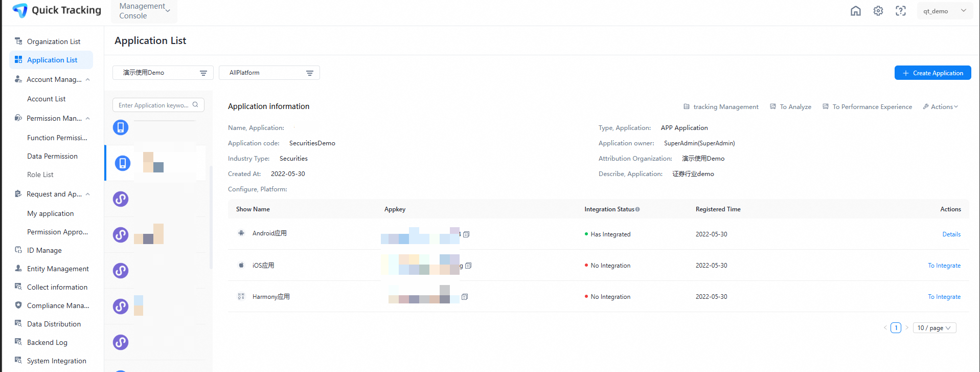The height and width of the screenshot is (372, 980).
Task: Click the Create Application button
Action: pos(933,73)
